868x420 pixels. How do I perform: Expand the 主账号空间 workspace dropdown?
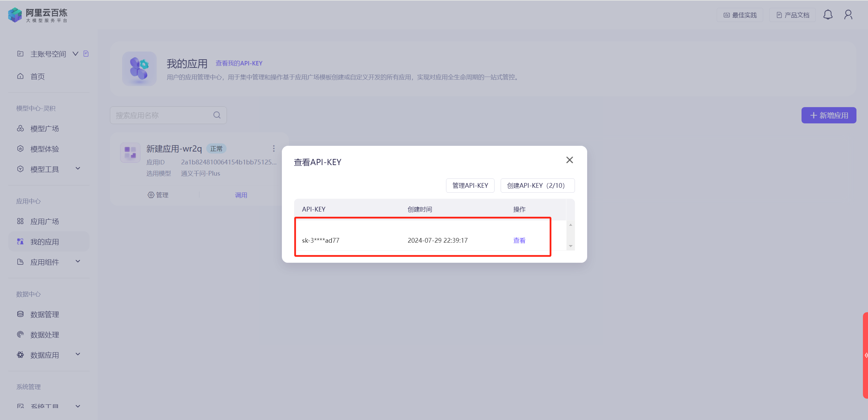click(x=75, y=54)
